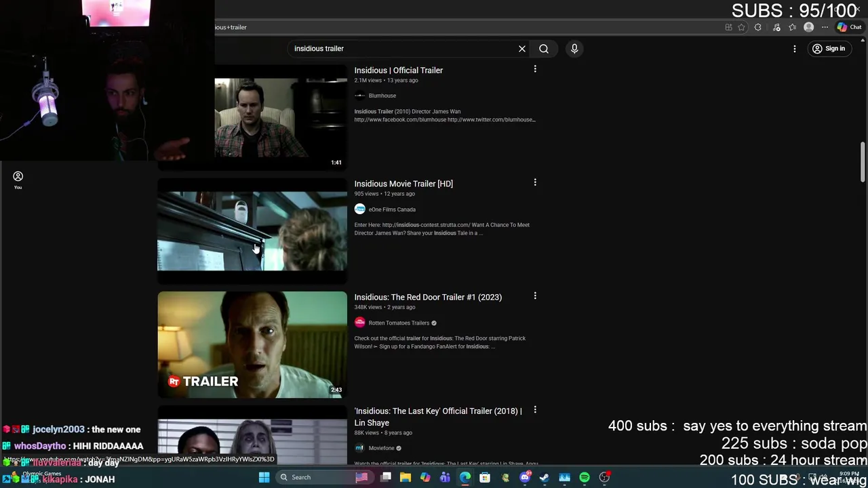
Task: Click the Moviefone channel avatar
Action: click(x=360, y=448)
